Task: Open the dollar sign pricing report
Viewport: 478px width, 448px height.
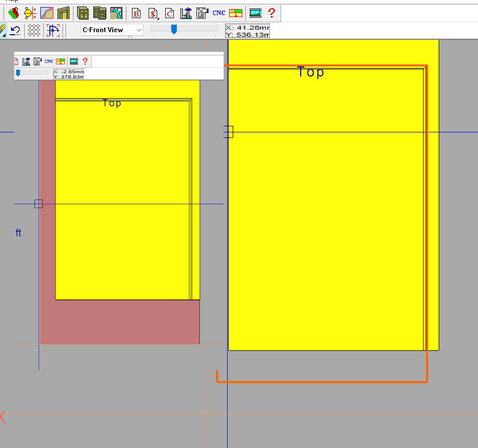Action: coord(153,13)
